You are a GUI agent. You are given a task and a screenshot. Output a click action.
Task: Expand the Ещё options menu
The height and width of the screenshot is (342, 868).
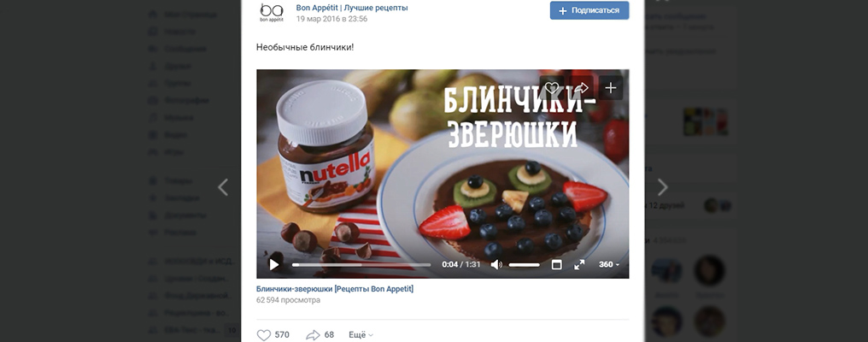(x=361, y=335)
